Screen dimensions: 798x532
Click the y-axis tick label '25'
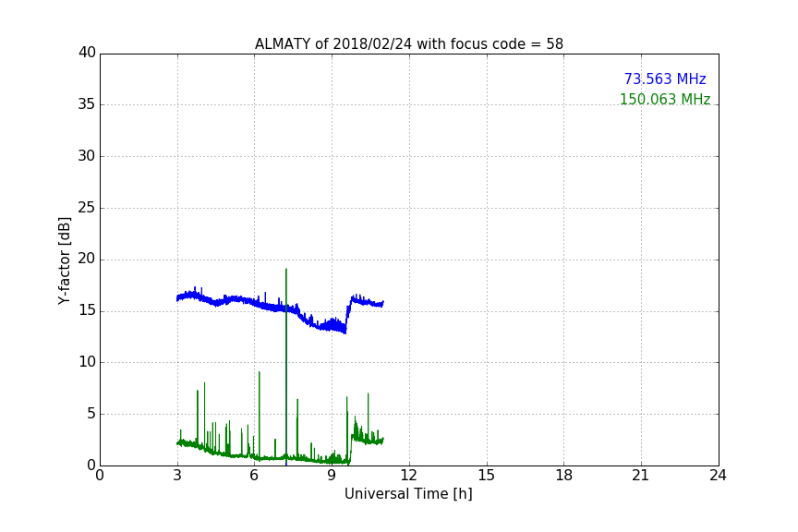tap(87, 207)
